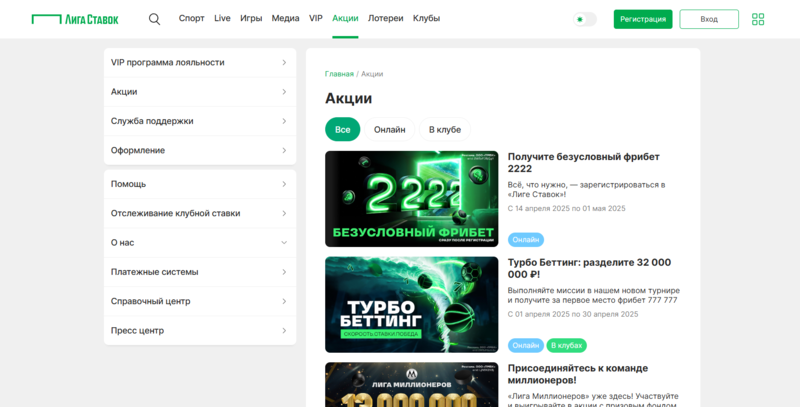Toggle the light/dark theme switch

pyautogui.click(x=585, y=19)
